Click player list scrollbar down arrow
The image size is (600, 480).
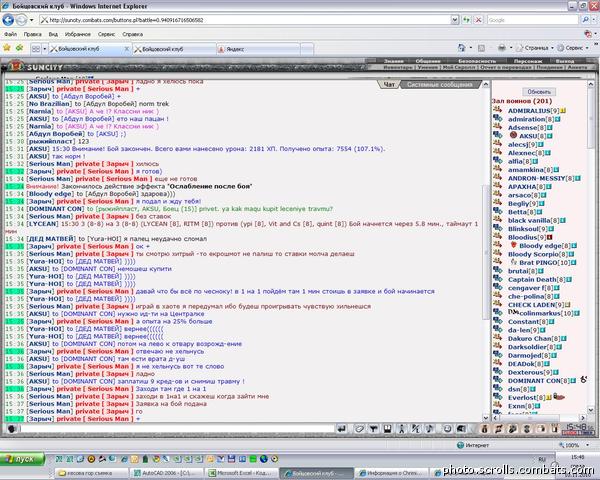point(590,410)
